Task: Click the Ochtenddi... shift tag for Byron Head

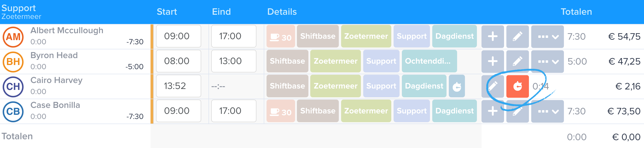Action: [429, 61]
